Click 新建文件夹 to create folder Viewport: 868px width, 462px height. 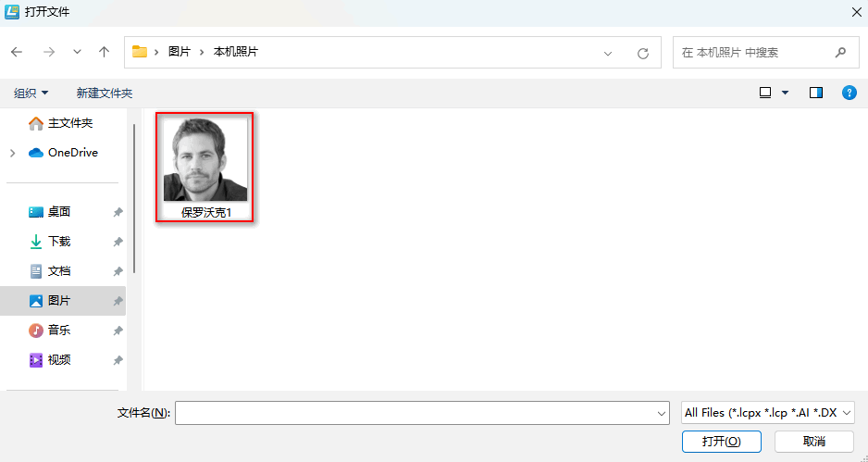point(105,94)
